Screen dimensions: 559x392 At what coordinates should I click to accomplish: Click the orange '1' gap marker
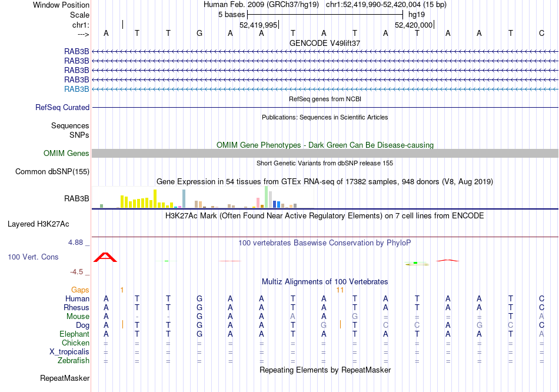122,290
